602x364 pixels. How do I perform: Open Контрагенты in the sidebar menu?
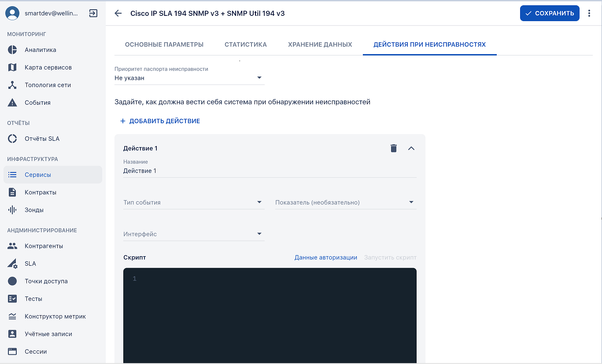(53, 246)
